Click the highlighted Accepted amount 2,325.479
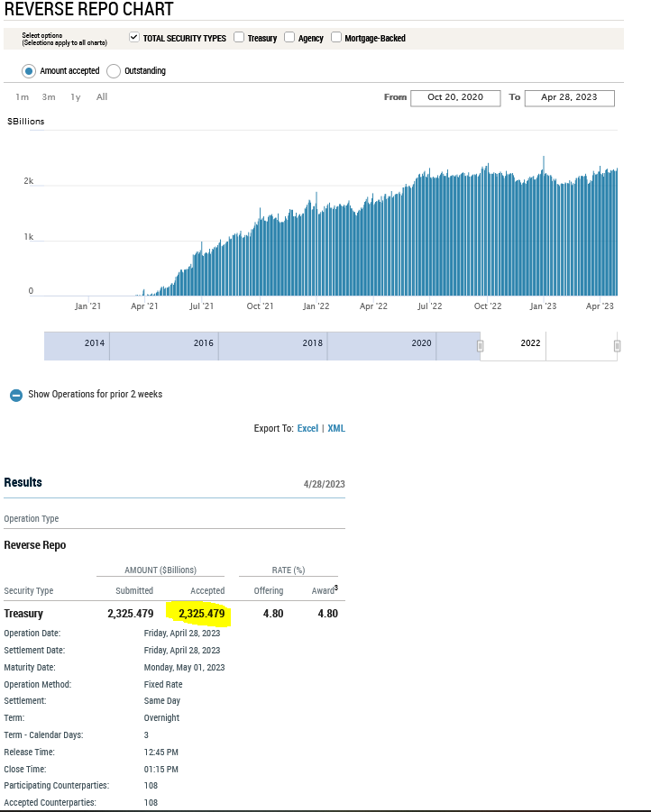 (202, 614)
